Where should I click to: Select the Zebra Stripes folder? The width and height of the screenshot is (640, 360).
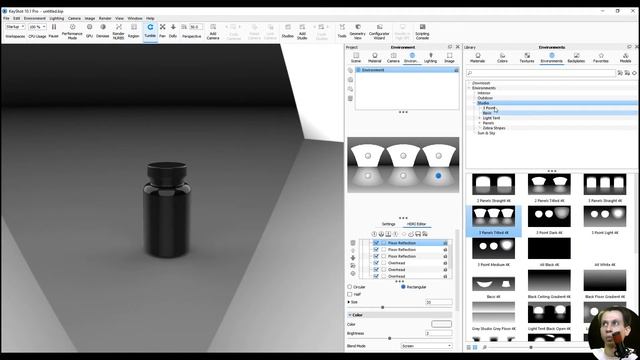(x=494, y=128)
